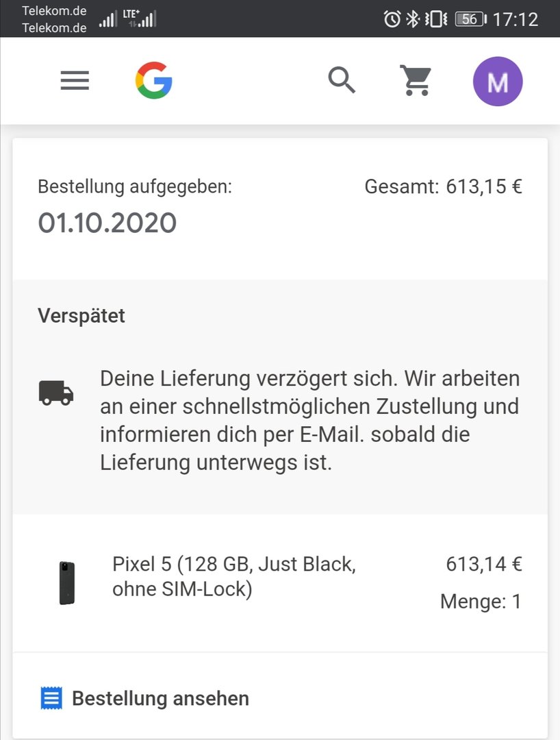Image resolution: width=560 pixels, height=740 pixels.
Task: Tap the Google logo
Action: tap(153, 80)
